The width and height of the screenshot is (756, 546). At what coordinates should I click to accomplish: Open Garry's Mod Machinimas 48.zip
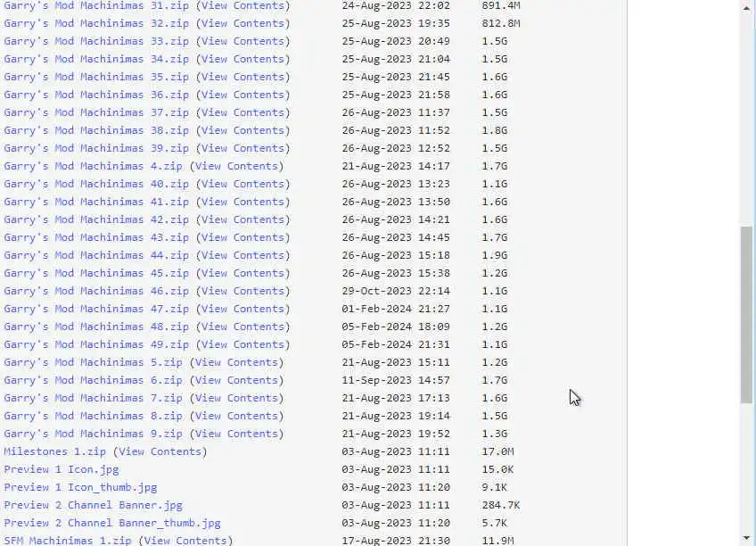[x=96, y=327]
